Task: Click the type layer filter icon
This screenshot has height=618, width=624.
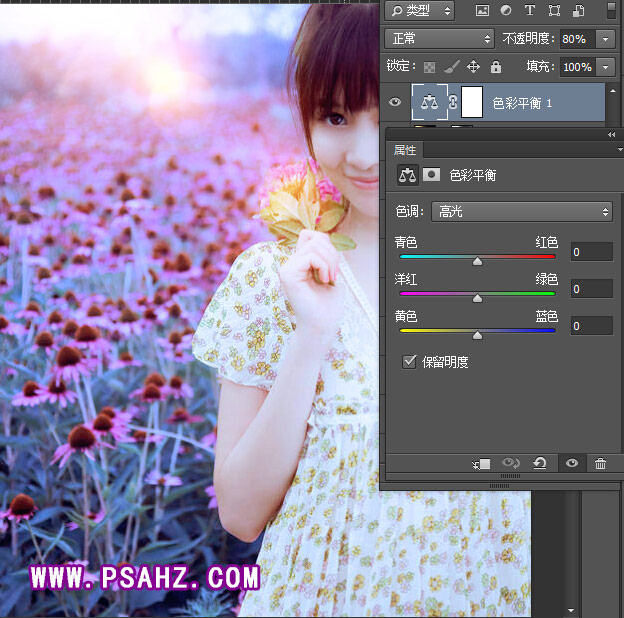Action: [530, 11]
